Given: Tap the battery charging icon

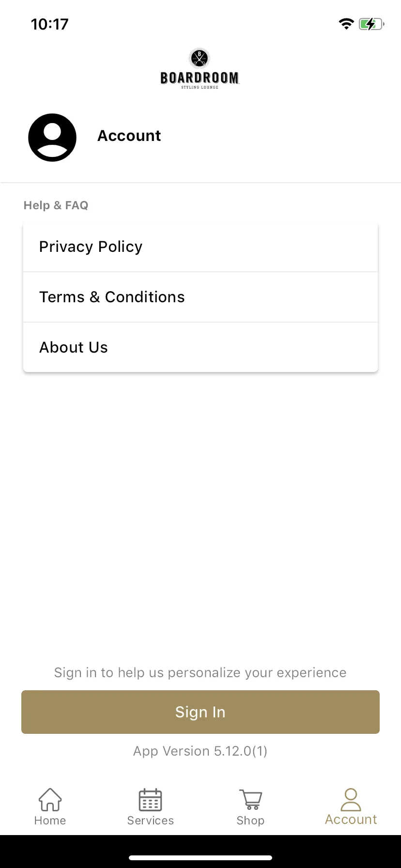Looking at the screenshot, I should tap(371, 24).
